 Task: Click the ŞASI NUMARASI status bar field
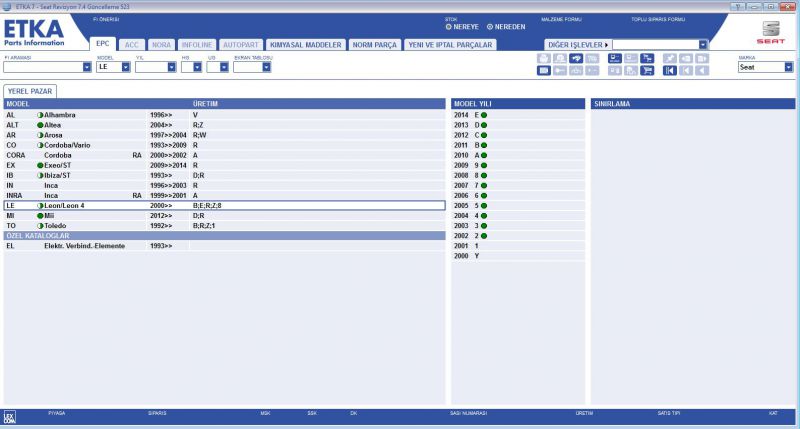[x=468, y=413]
